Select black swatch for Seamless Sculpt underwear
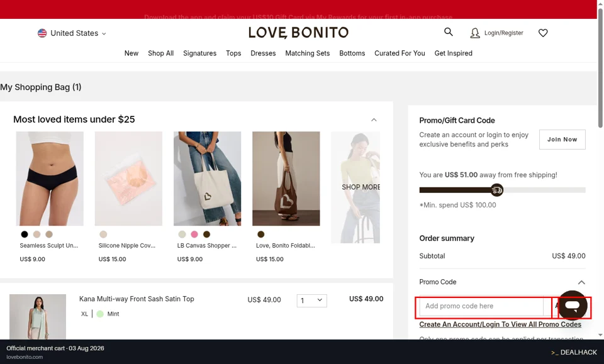 (25, 234)
